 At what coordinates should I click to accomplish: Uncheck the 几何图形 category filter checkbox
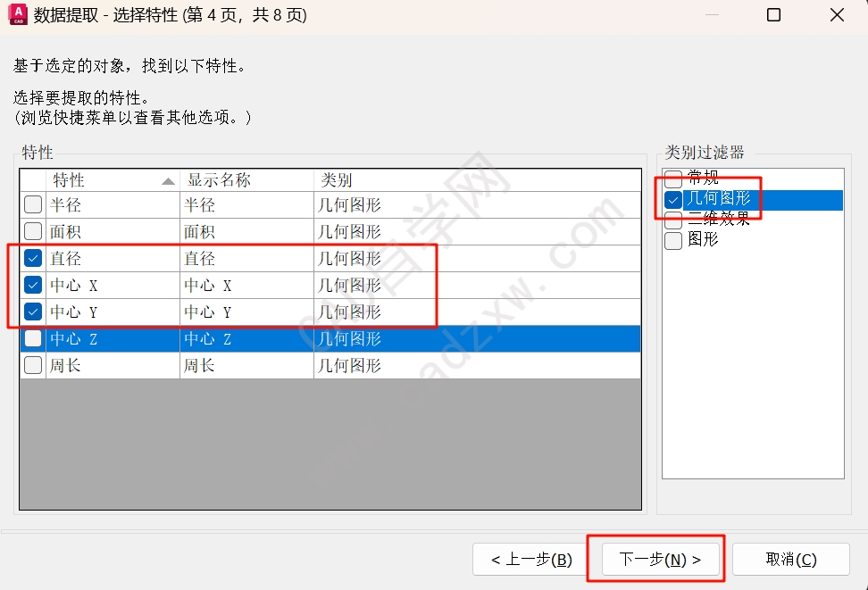[x=673, y=199]
